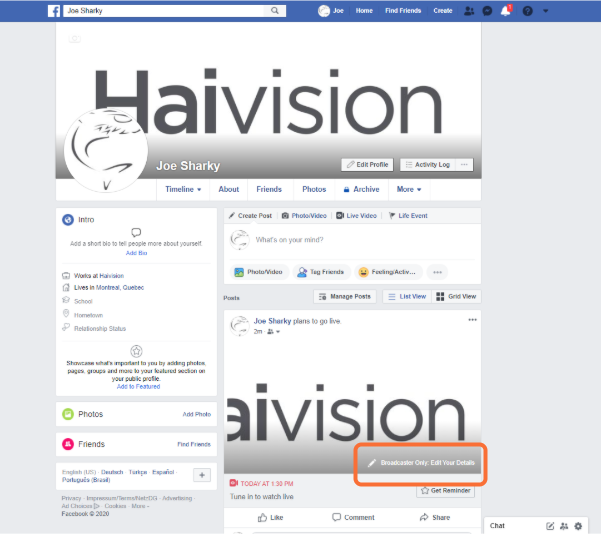Switch posts to List View
The width and height of the screenshot is (601, 534).
point(408,297)
